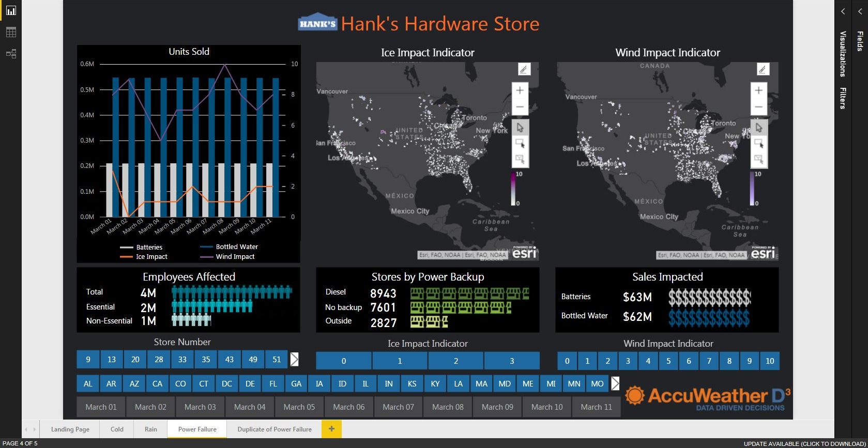
Task: Switch to the Data table view icon
Action: [x=11, y=32]
